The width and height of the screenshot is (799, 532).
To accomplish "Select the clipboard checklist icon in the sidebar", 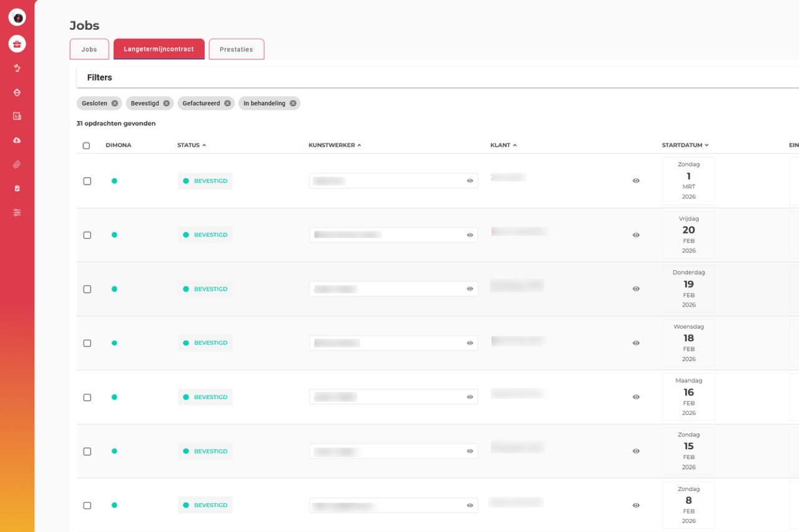I will pyautogui.click(x=17, y=188).
